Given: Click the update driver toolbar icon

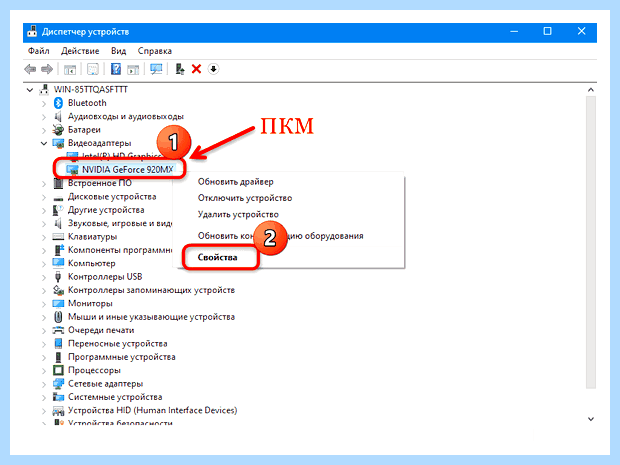Looking at the screenshot, I should (180, 69).
